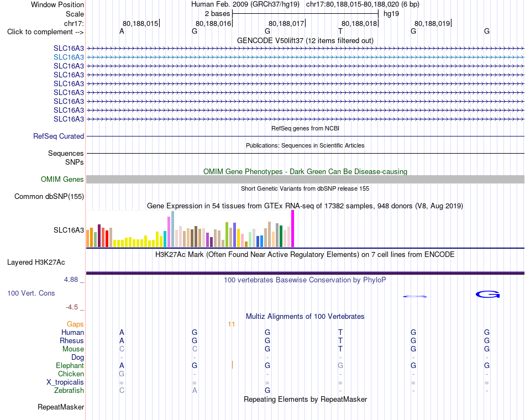Screen dimensions: 525x420
Task: Select the gray OMIM Genes item bar
Action: coord(305,180)
